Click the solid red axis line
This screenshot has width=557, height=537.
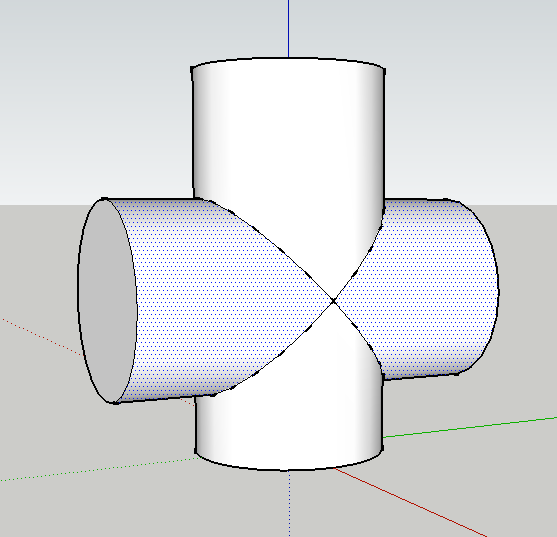(x=410, y=502)
